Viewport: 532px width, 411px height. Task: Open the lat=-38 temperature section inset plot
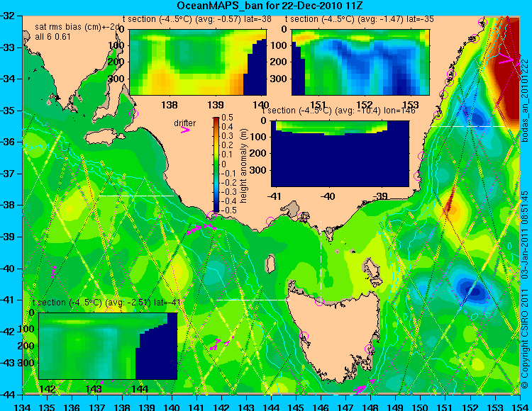[x=198, y=62]
